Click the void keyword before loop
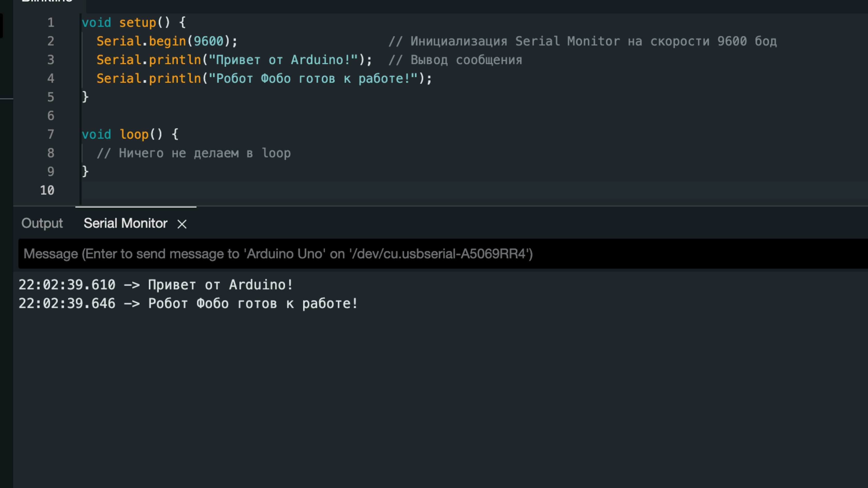The image size is (868, 488). [96, 134]
